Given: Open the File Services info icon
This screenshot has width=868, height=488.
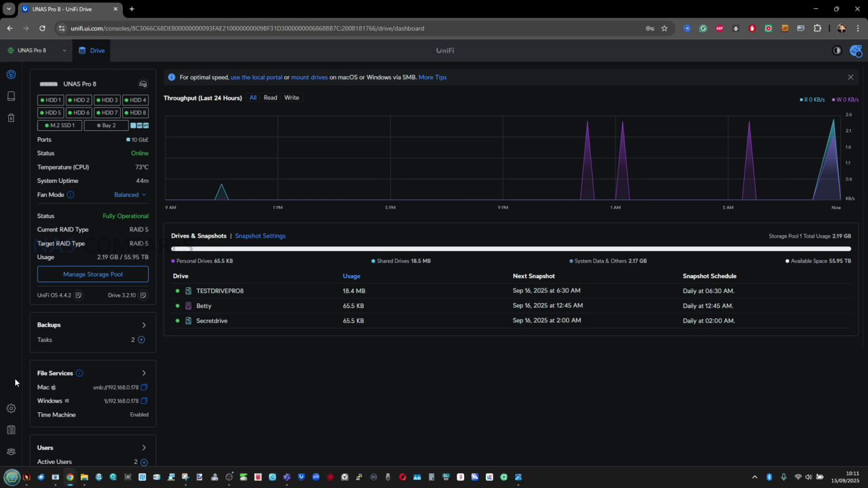Looking at the screenshot, I should coord(79,373).
